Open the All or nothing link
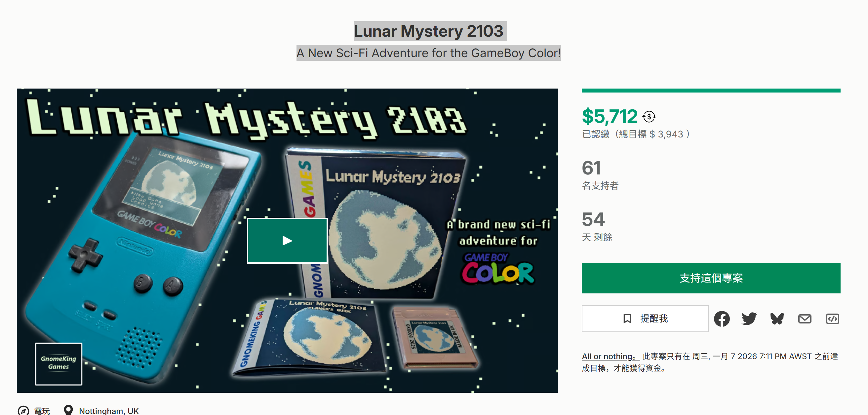868x415 pixels. tap(611, 357)
